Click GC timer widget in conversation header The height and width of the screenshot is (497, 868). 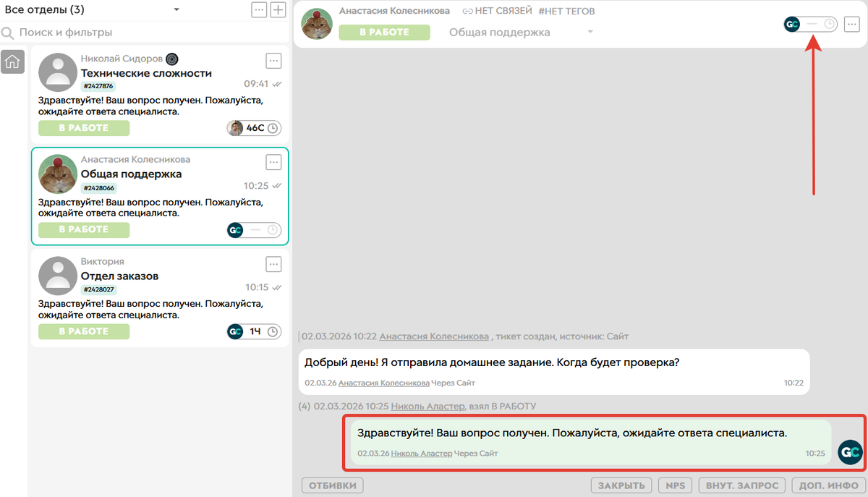point(811,24)
